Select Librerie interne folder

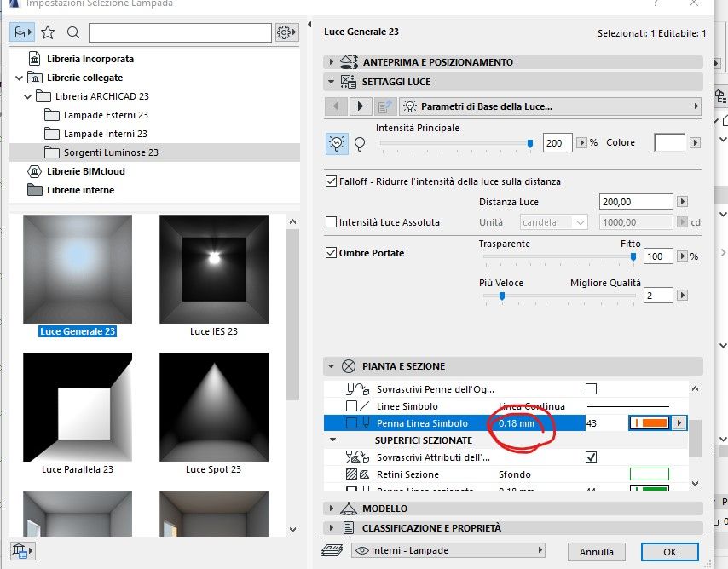tap(80, 190)
